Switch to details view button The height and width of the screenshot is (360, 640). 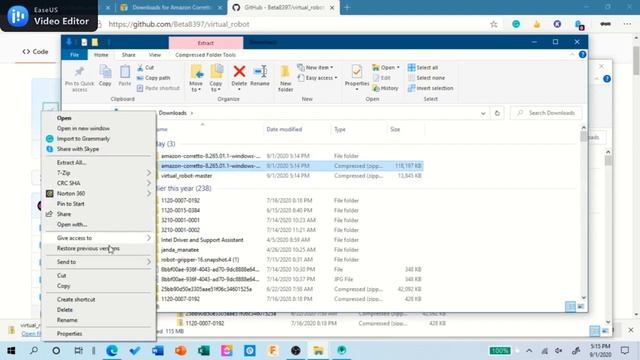click(570, 306)
